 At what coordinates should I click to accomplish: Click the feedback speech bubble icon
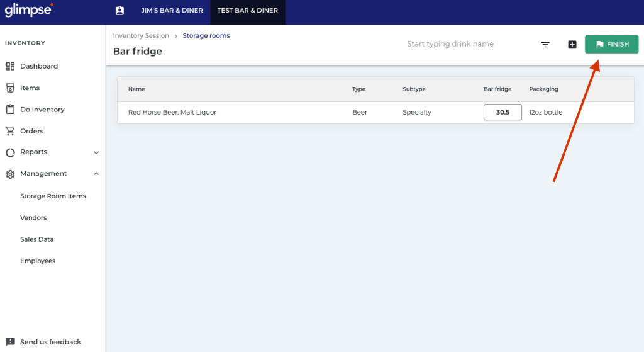point(10,342)
